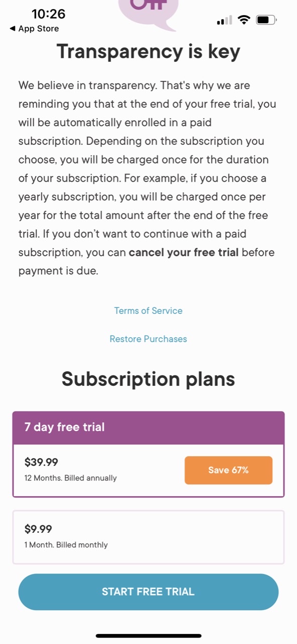
Task: Tap the back arrow to App Store
Action: (x=13, y=29)
